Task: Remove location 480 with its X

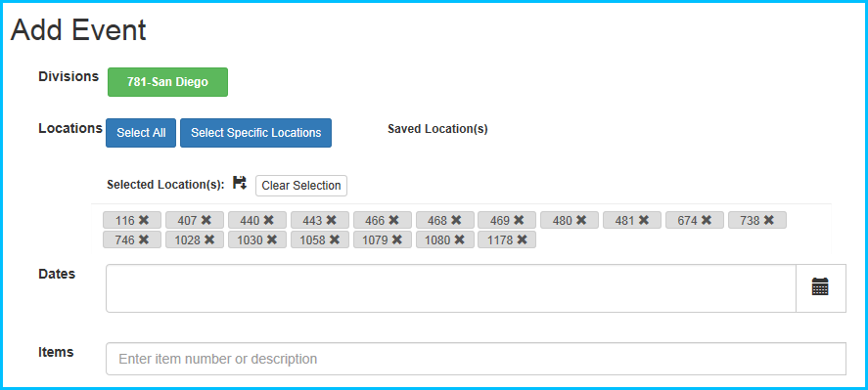Action: click(x=581, y=220)
